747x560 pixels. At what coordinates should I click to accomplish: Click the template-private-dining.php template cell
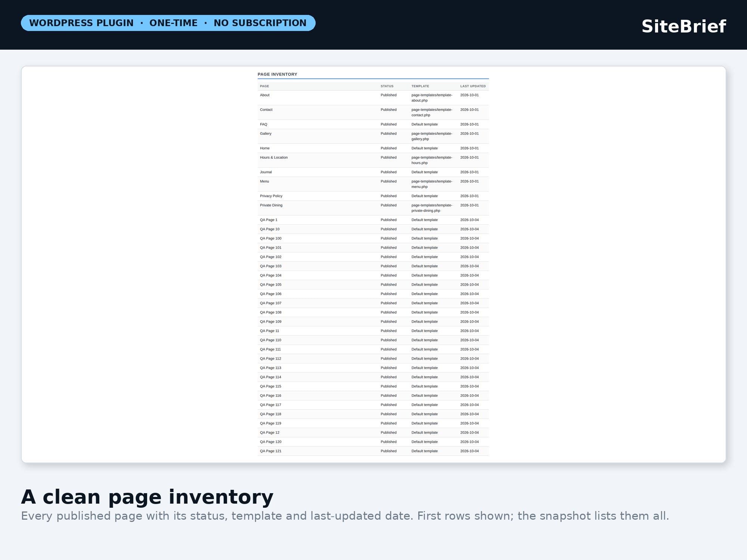[432, 208]
